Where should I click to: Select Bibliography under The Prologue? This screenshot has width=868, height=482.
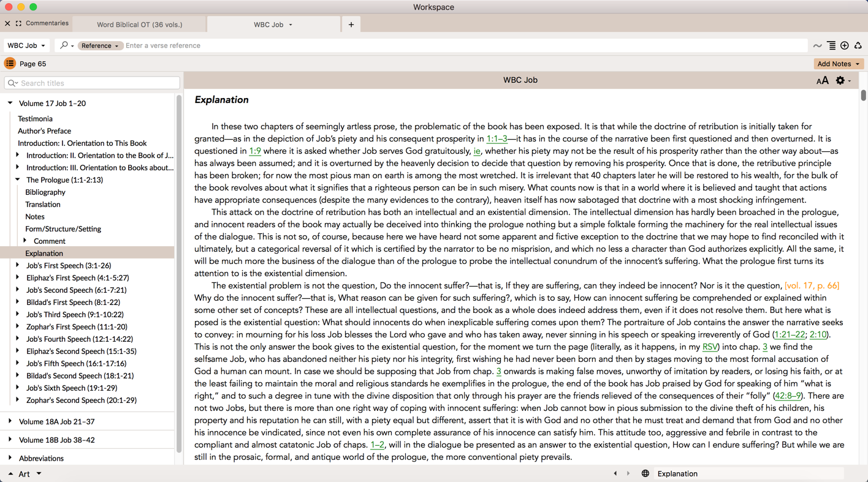click(45, 192)
